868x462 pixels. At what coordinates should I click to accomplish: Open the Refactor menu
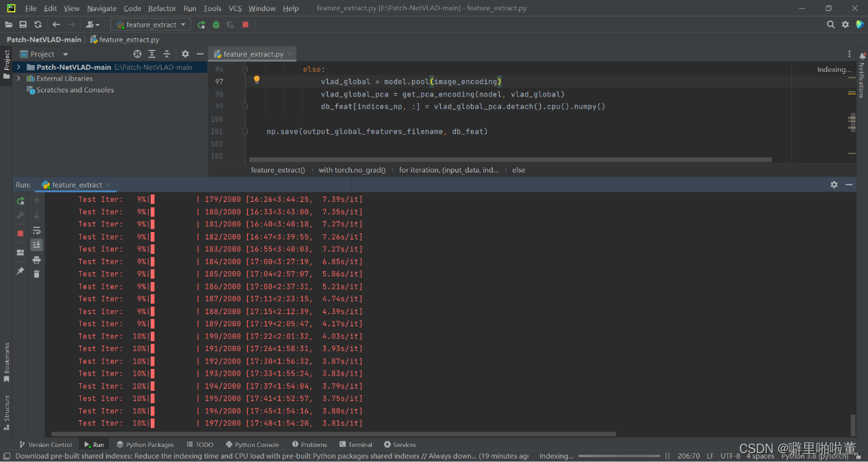(x=162, y=8)
